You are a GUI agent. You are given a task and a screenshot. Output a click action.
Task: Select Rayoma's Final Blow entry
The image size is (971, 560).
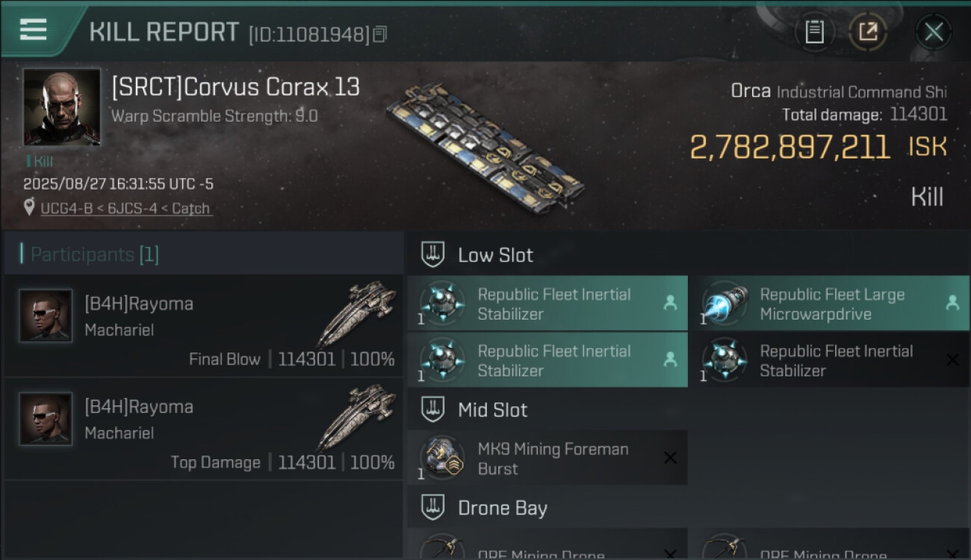pos(203,326)
